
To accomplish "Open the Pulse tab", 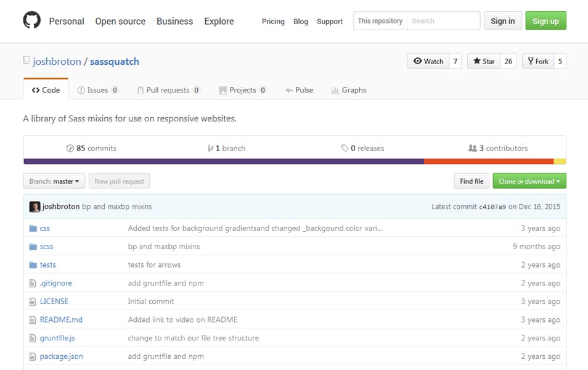I will point(299,90).
